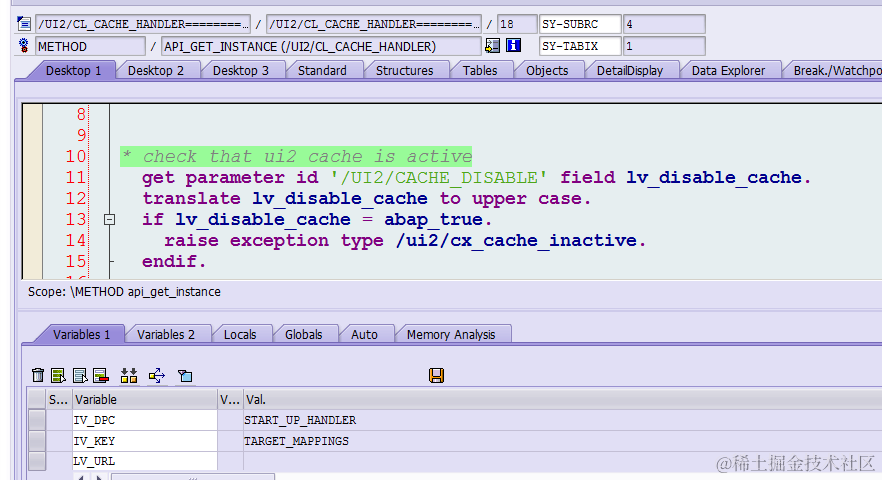Image resolution: width=882 pixels, height=480 pixels.
Task: Switch to Desktop 1 tab
Action: 73,70
